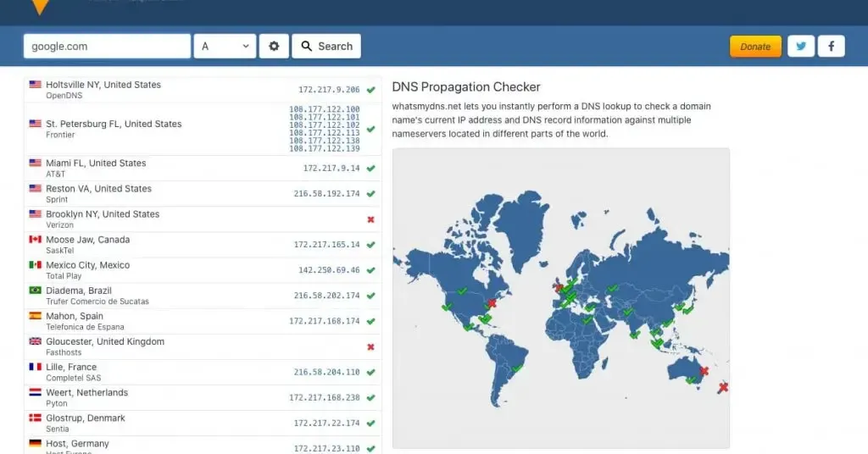Click IP address 172.217.9.14
This screenshot has height=454, width=868.
click(331, 168)
